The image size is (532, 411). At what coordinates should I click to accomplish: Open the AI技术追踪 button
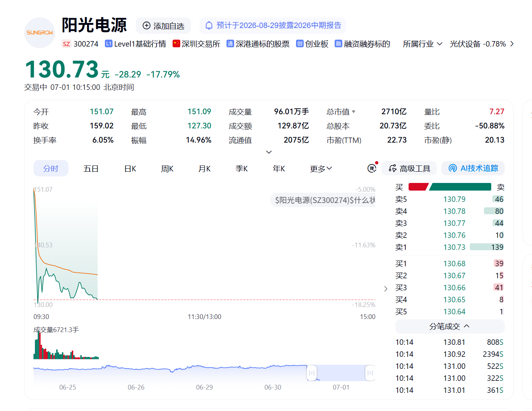(473, 168)
